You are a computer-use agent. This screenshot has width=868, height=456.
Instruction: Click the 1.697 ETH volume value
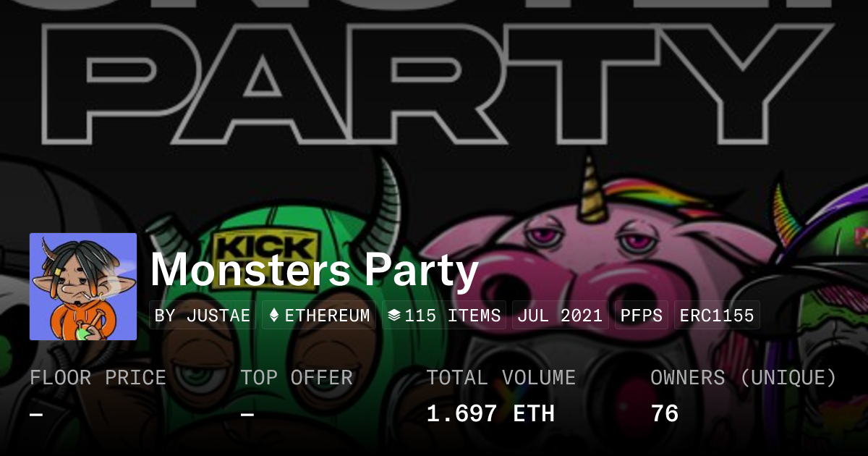490,414
